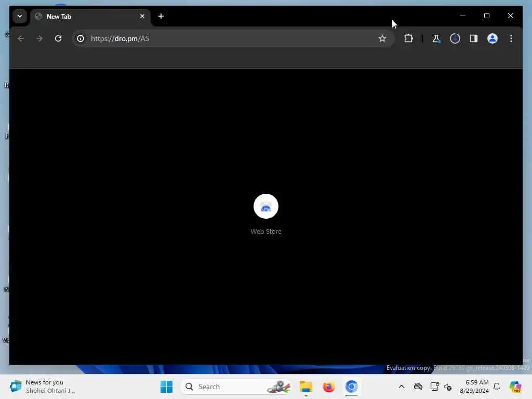Viewport: 532px width, 399px height.
Task: Bookmark this page with star icon
Action: 382,38
